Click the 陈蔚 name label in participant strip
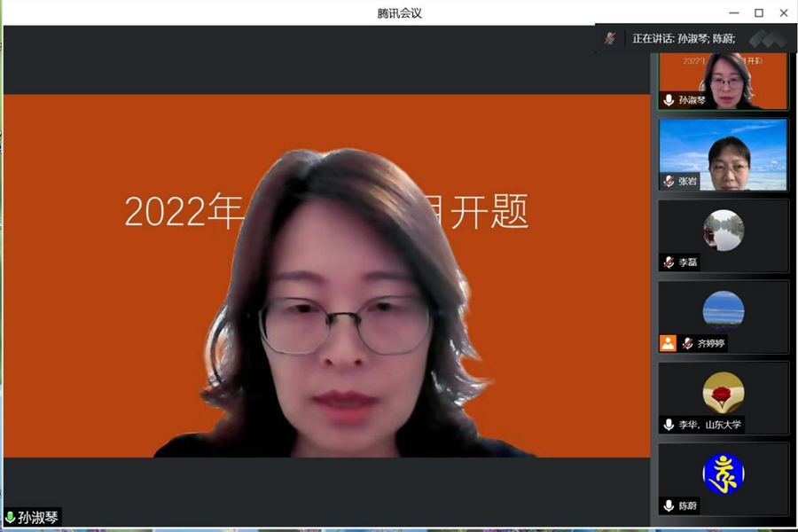798x532 pixels. click(688, 505)
